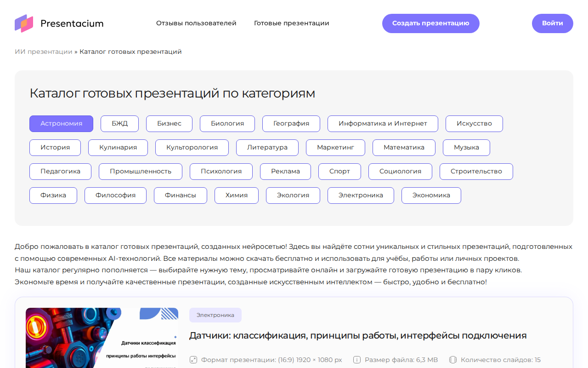
Task: Show Психология presentations
Action: [221, 172]
